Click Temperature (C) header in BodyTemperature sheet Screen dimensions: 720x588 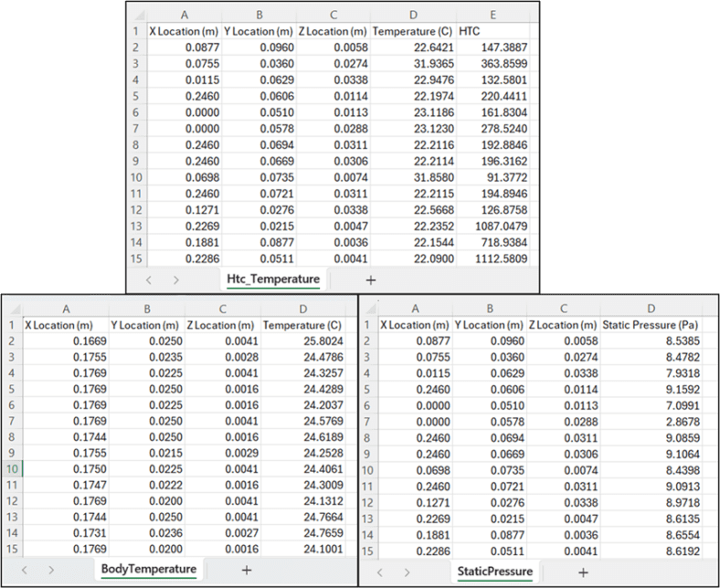(302, 325)
